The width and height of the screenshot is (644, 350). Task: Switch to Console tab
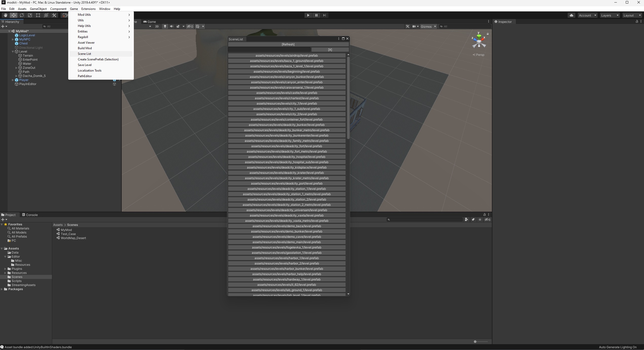[30, 215]
